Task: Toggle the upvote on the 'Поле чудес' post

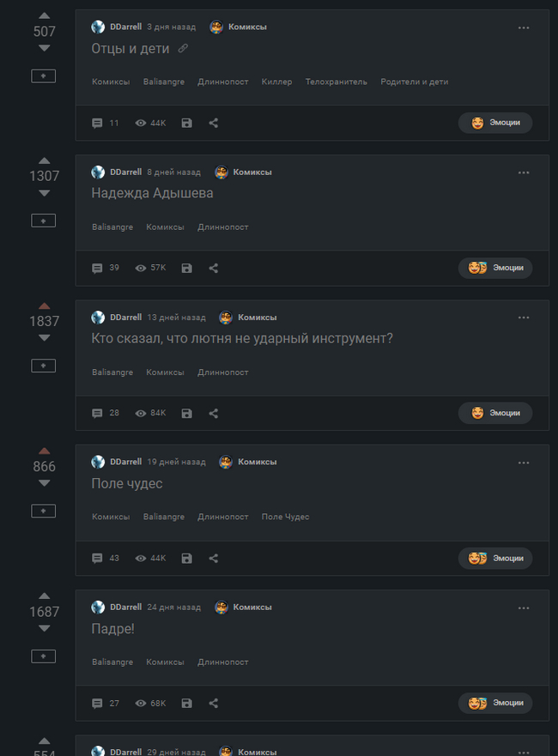Action: coord(45,451)
